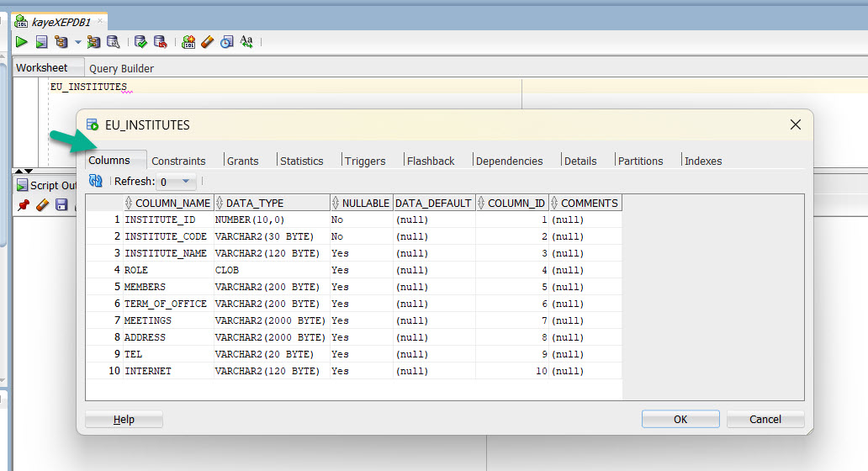Open the Statistics tab
868x471 pixels.
(302, 161)
